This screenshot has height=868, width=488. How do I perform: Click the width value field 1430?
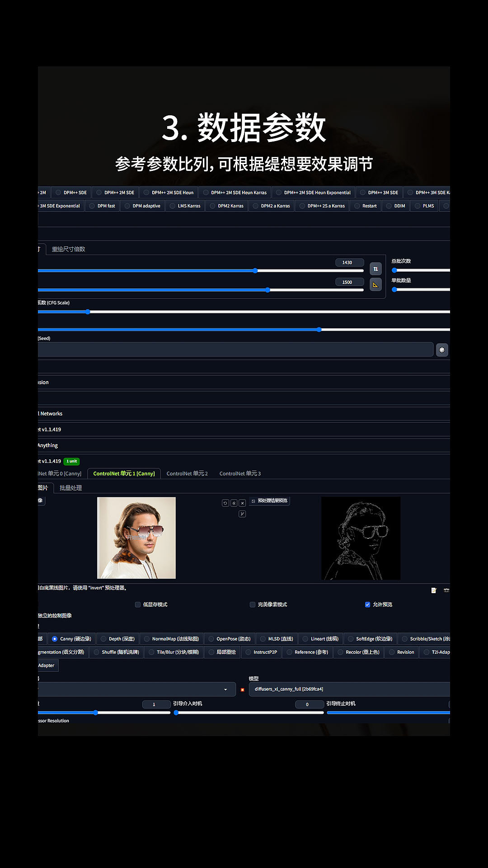[x=350, y=262]
